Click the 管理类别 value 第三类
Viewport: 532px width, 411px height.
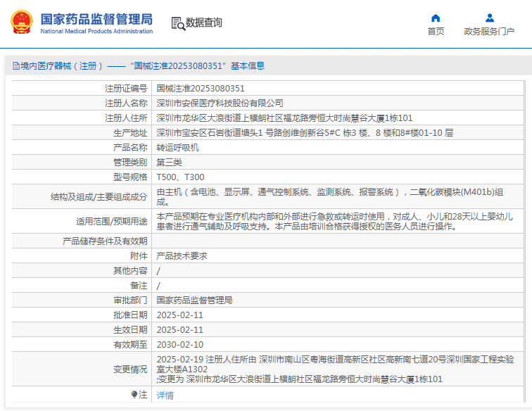coord(169,163)
